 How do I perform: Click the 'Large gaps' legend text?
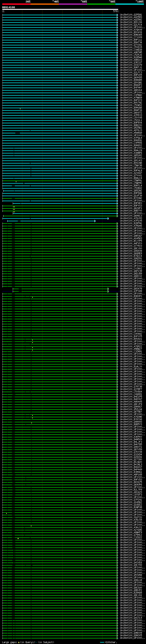tap(10, 642)
